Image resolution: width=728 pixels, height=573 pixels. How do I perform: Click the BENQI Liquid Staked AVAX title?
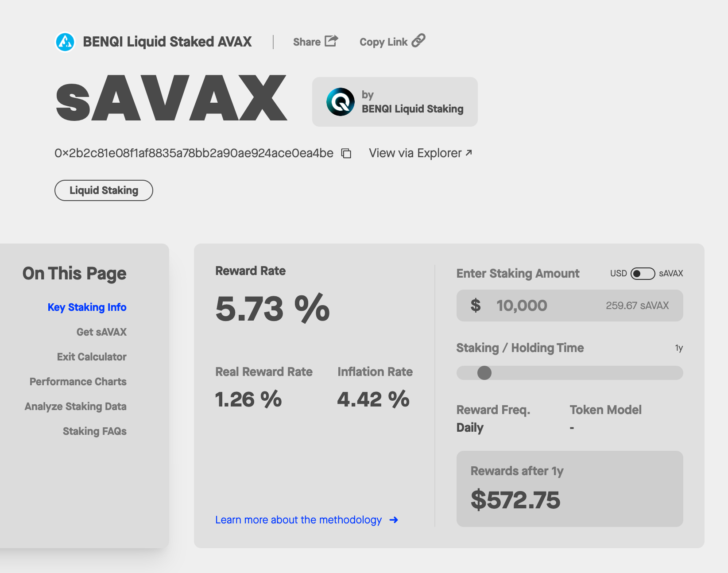[x=167, y=42]
